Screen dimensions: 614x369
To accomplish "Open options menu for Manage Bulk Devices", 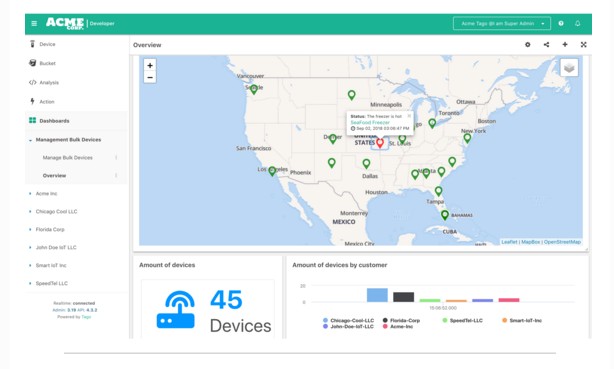I will coord(116,157).
